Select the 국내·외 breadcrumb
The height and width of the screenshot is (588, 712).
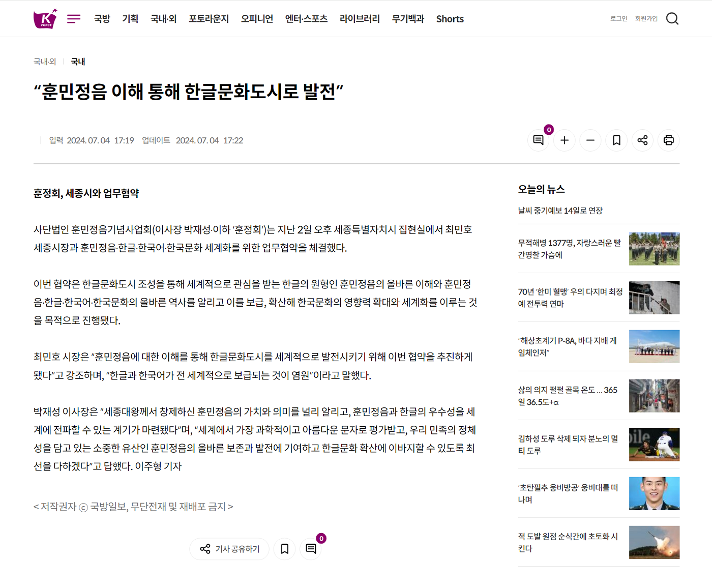tap(45, 62)
